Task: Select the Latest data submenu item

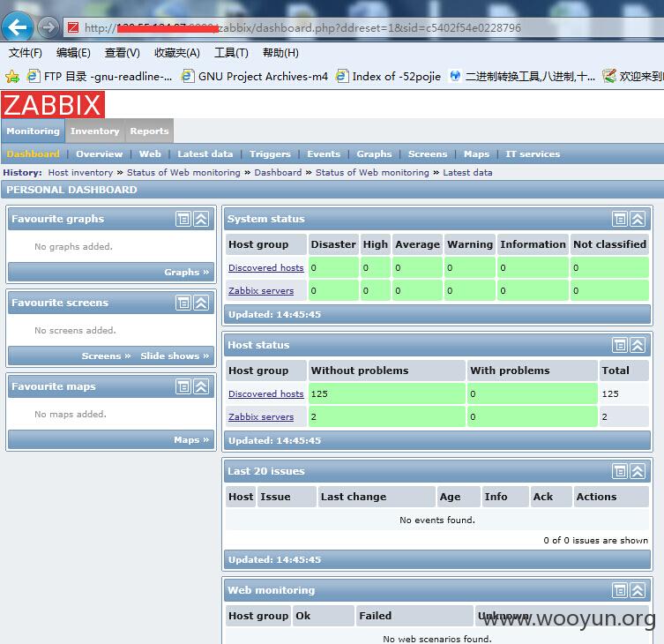Action: [x=205, y=154]
